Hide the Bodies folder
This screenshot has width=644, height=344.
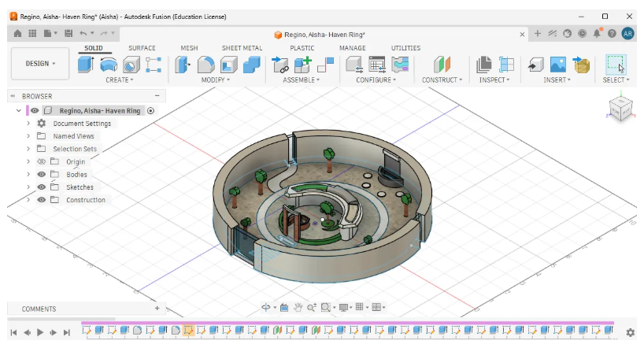pyautogui.click(x=42, y=174)
